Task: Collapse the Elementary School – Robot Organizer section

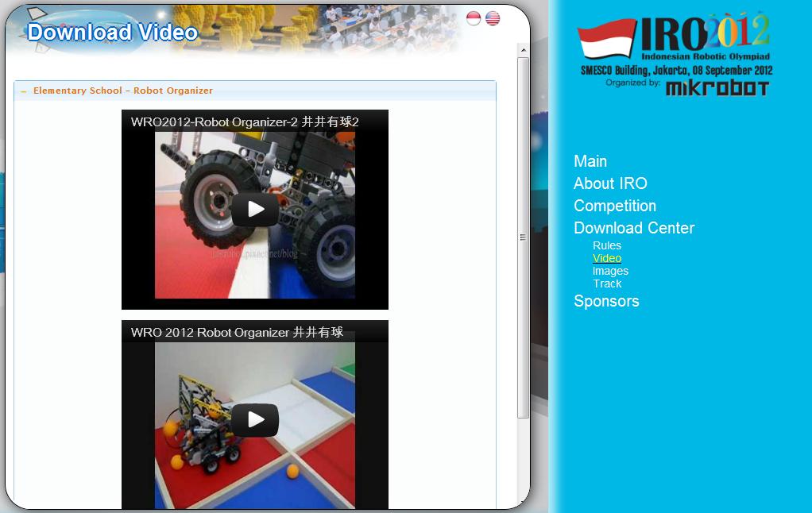Action: coord(255,91)
